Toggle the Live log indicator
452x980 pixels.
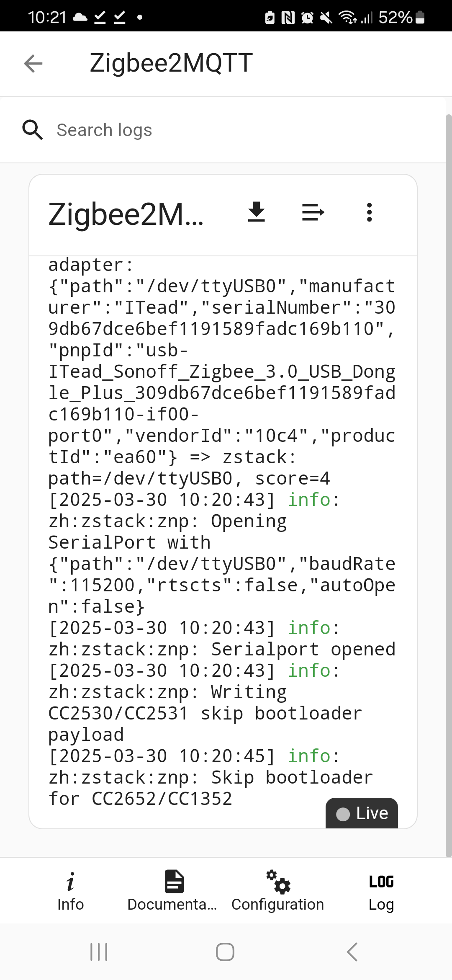point(362,813)
